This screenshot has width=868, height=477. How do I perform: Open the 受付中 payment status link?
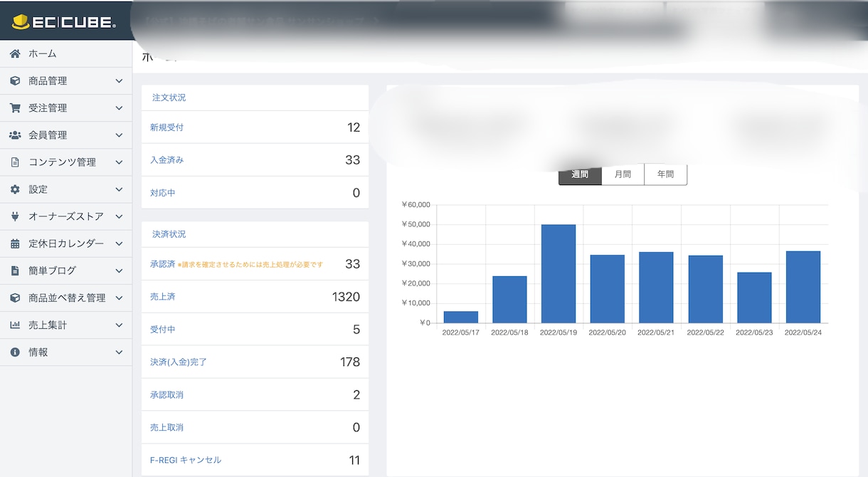click(162, 330)
